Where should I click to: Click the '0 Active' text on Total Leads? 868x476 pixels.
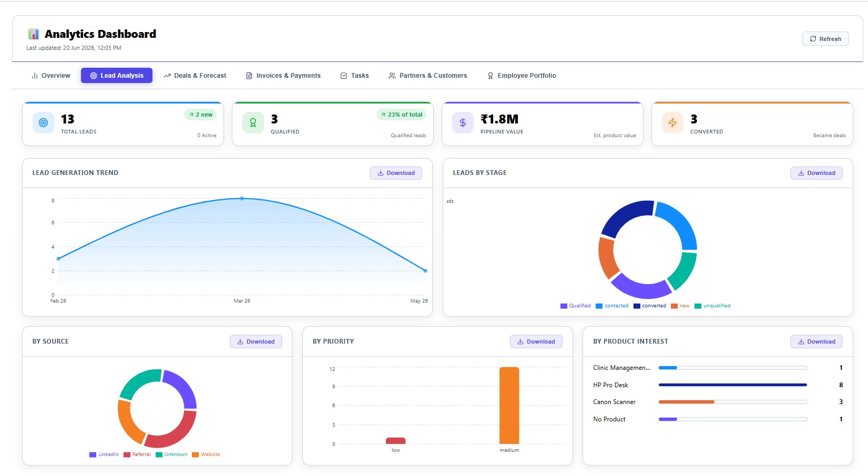point(207,136)
